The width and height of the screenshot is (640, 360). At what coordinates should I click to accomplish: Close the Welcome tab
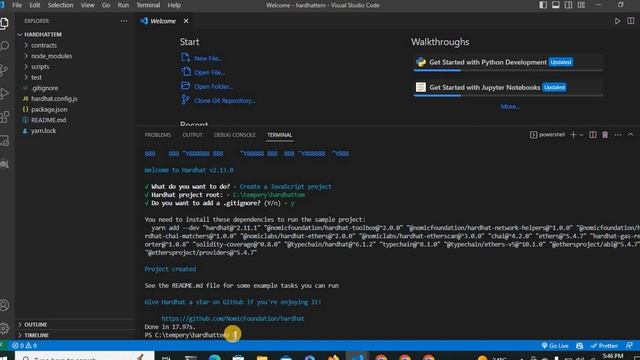pos(186,21)
